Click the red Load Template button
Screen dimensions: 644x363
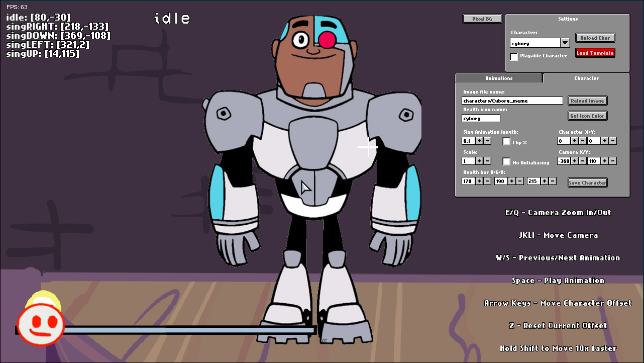[595, 53]
